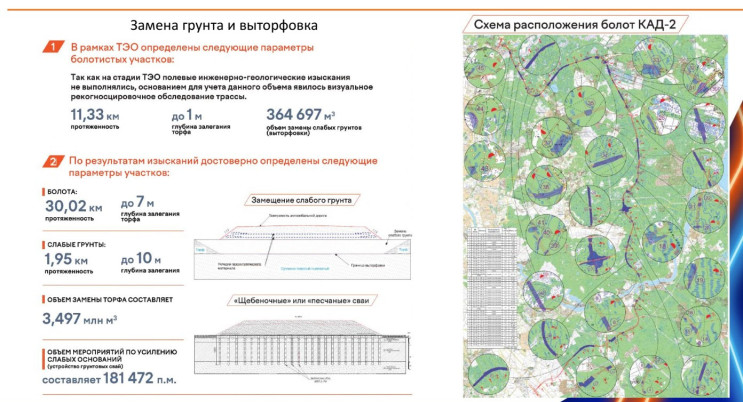
Task: Click the inset circle with cross-shaped blue interchange
Action: coord(595,256)
